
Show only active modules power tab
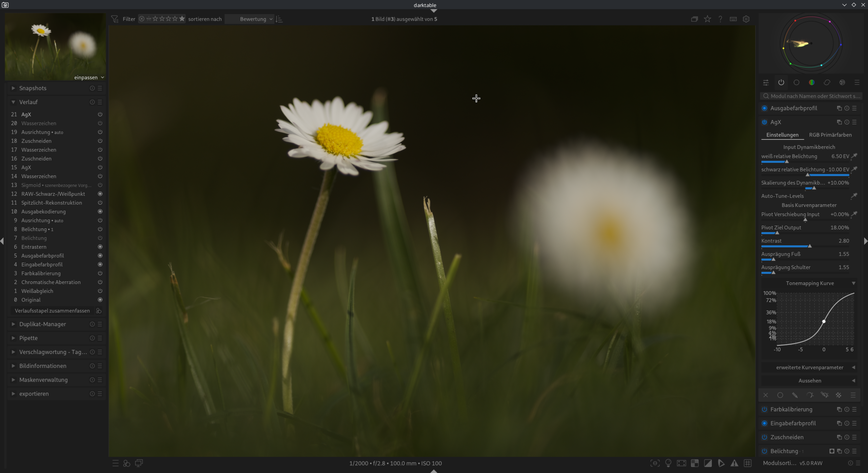[x=781, y=82]
